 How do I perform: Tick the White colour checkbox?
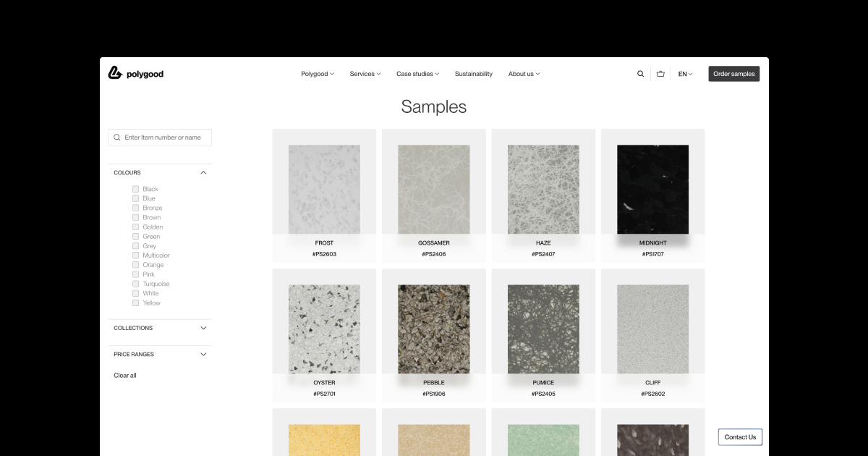[x=135, y=293]
